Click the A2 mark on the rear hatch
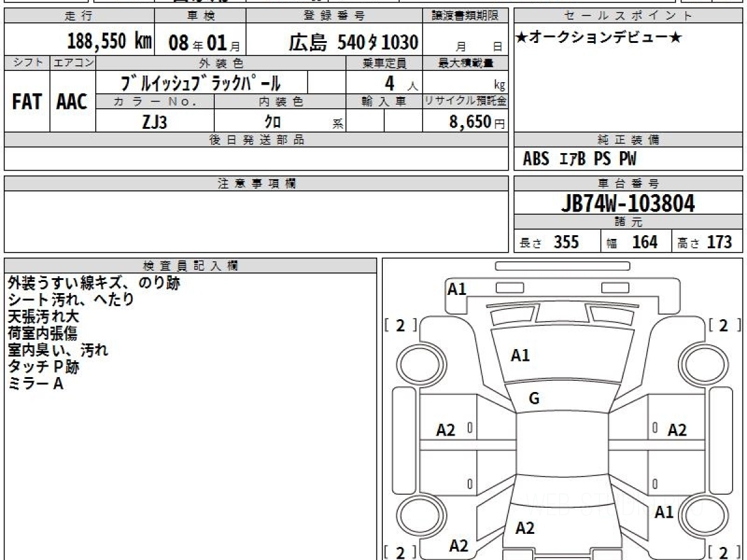Image resolution: width=747 pixels, height=560 pixels. (525, 528)
